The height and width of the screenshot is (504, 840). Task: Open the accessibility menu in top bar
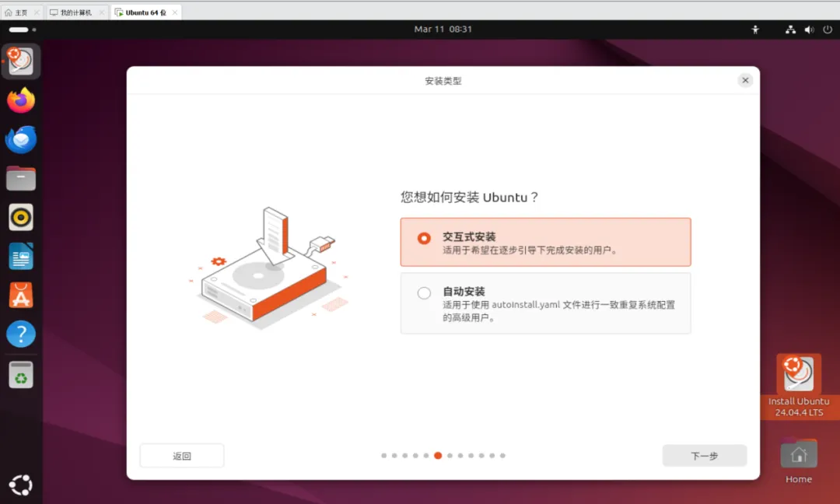(755, 30)
